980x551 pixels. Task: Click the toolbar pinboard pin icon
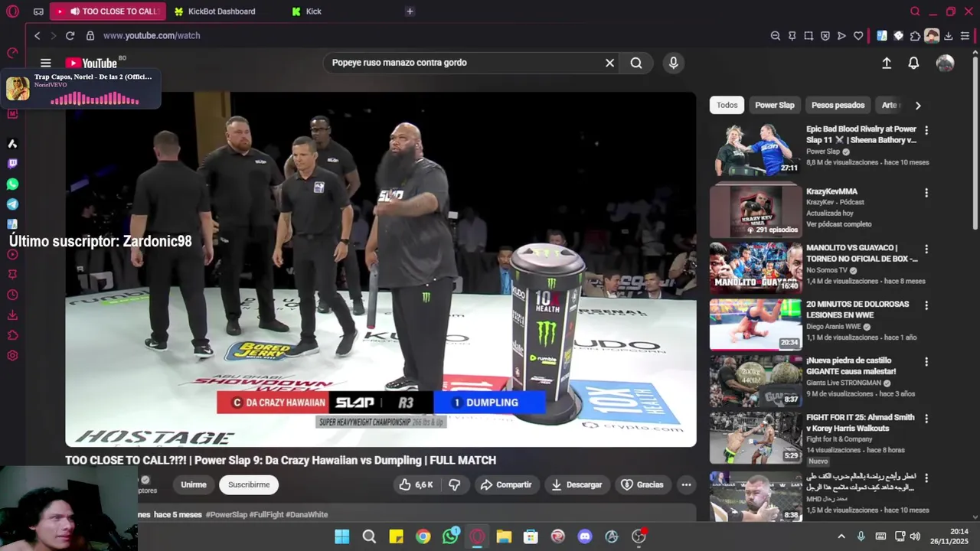[792, 35]
